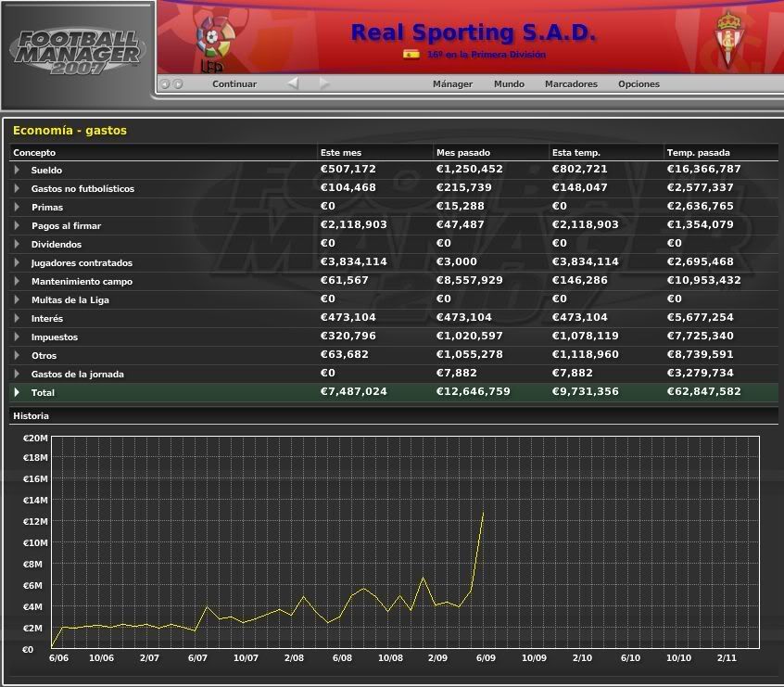
Task: Click the 6/09 peak in the chart
Action: (x=483, y=512)
